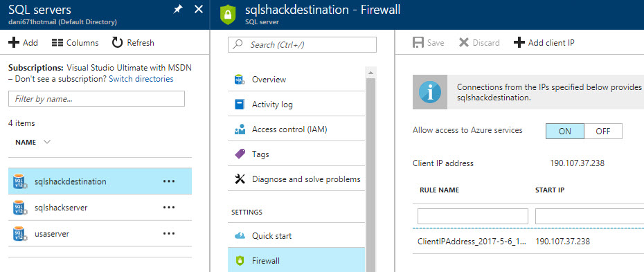Viewport: 644px width, 272px height.
Task: Click Add client IP
Action: point(544,43)
